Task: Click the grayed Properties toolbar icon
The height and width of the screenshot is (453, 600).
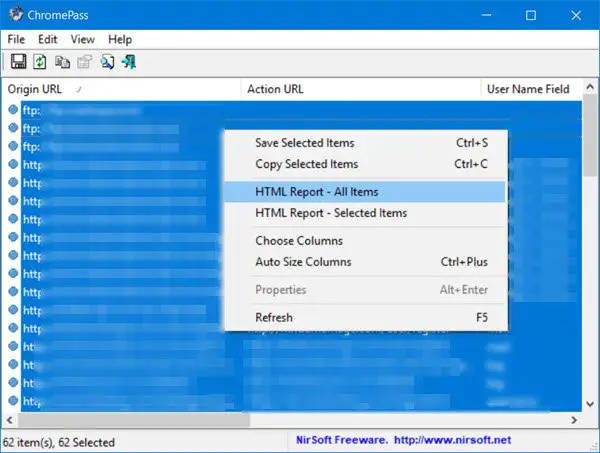Action: click(x=85, y=62)
